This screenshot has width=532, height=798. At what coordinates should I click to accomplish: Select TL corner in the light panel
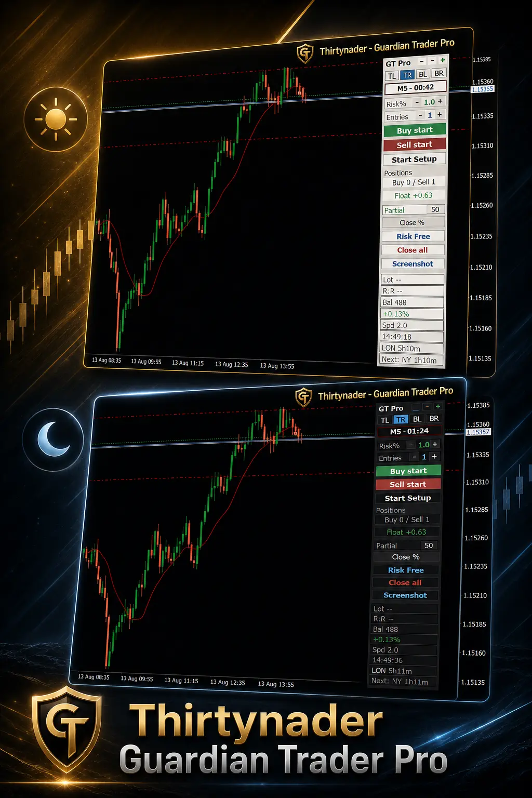392,76
